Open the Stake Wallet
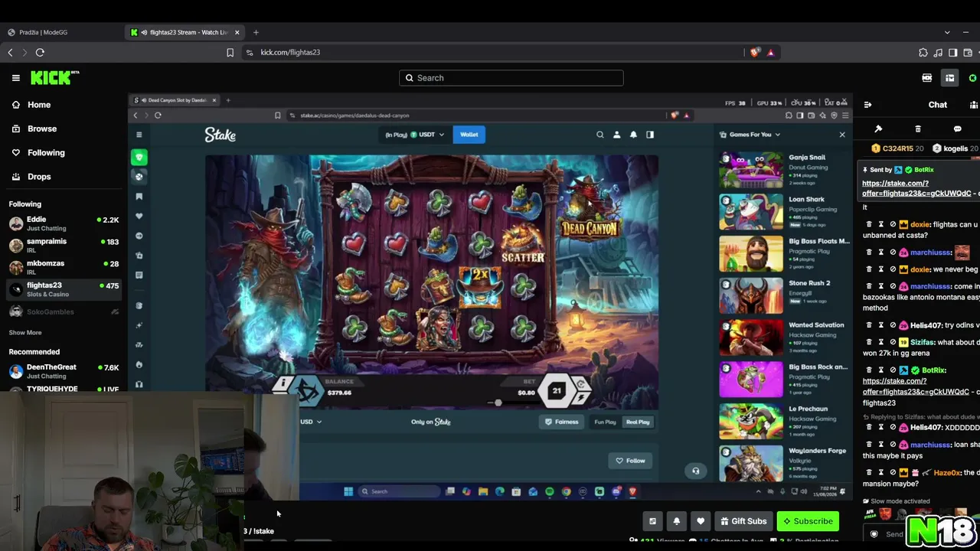Screen dimensions: 980x551 (469, 135)
